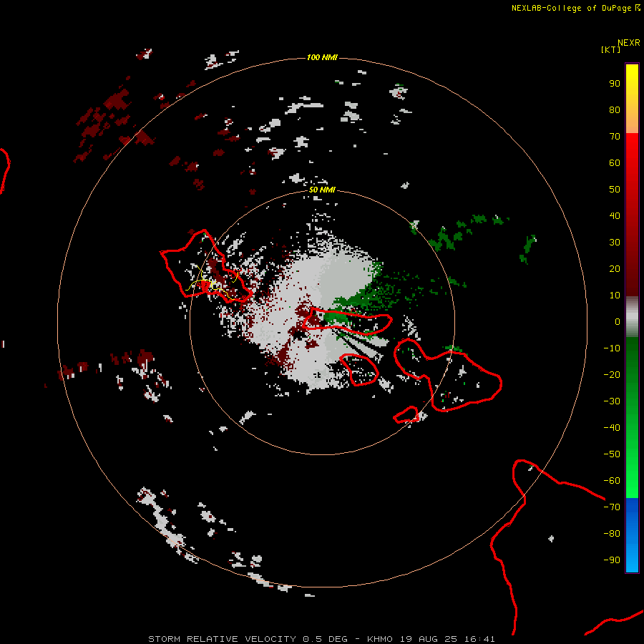This screenshot has height=644, width=644.
Task: Click the -60 value on the velocity scale
Action: [x=612, y=481]
